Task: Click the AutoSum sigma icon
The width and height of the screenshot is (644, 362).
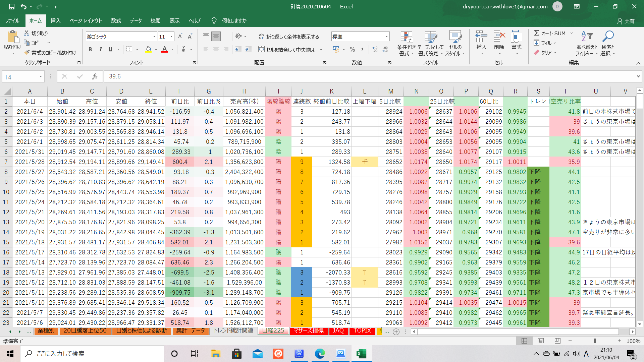Action: [537, 33]
